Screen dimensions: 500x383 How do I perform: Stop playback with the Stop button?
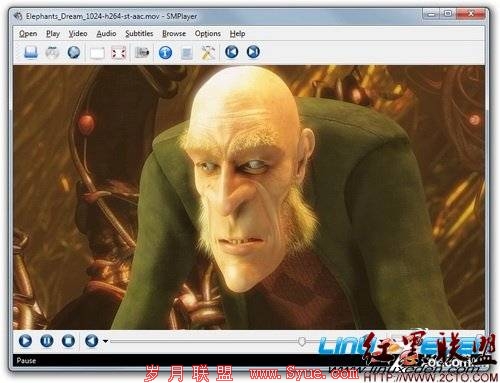pyautogui.click(x=68, y=341)
